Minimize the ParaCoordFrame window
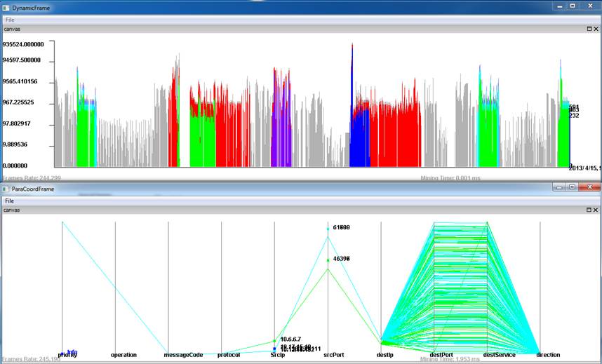The image size is (602, 364). click(558, 188)
